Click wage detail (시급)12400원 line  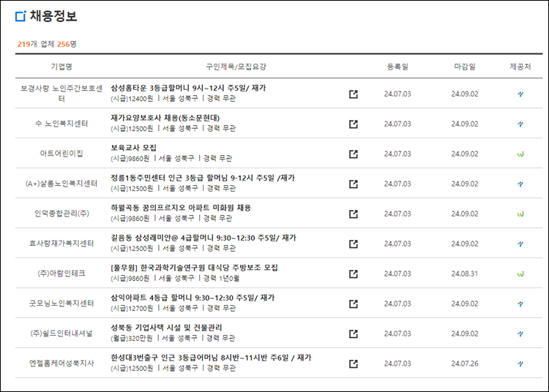(x=173, y=99)
